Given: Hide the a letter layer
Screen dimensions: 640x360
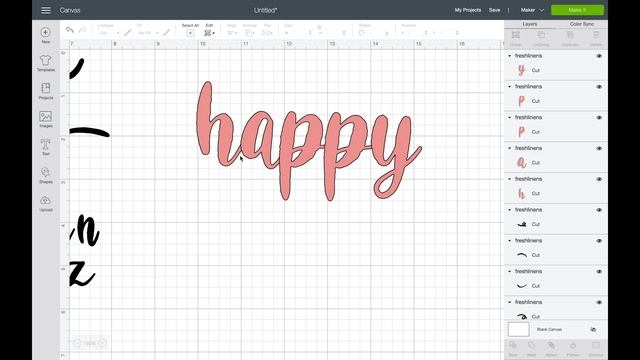Looking at the screenshot, I should coord(599,148).
